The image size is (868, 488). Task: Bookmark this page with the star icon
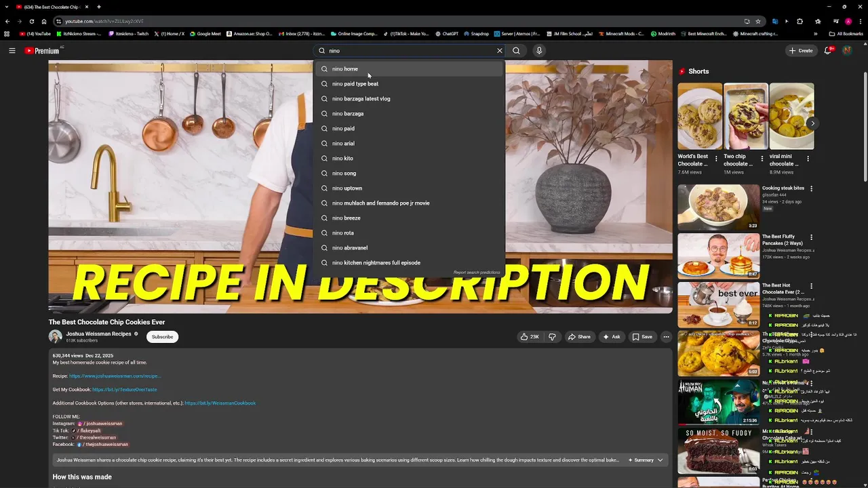(758, 21)
